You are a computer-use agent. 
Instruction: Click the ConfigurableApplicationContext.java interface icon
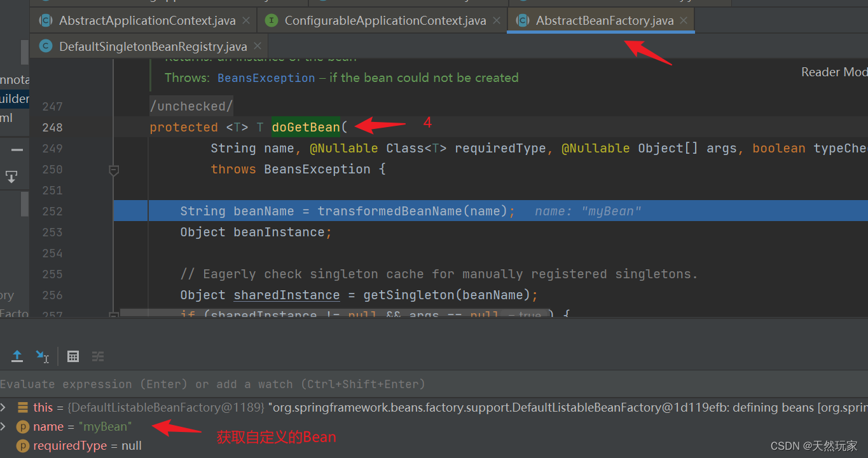point(272,21)
